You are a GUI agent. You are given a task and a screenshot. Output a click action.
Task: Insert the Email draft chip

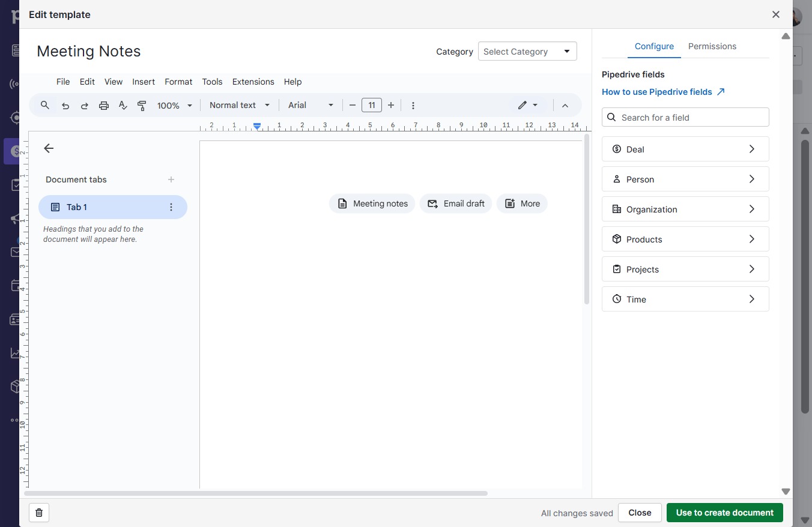pos(456,203)
